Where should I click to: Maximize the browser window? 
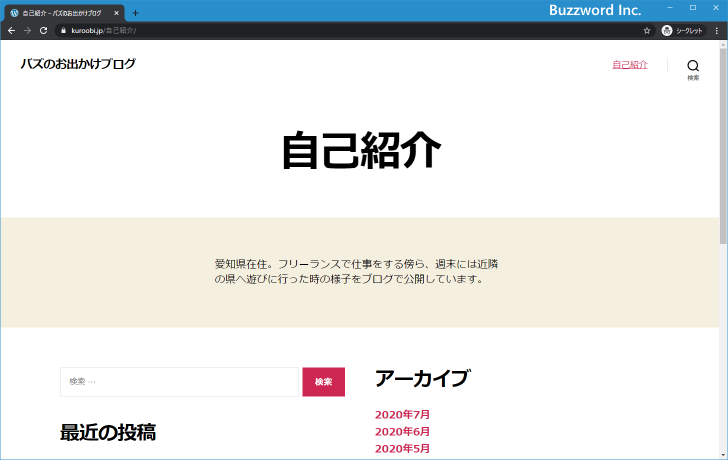693,7
